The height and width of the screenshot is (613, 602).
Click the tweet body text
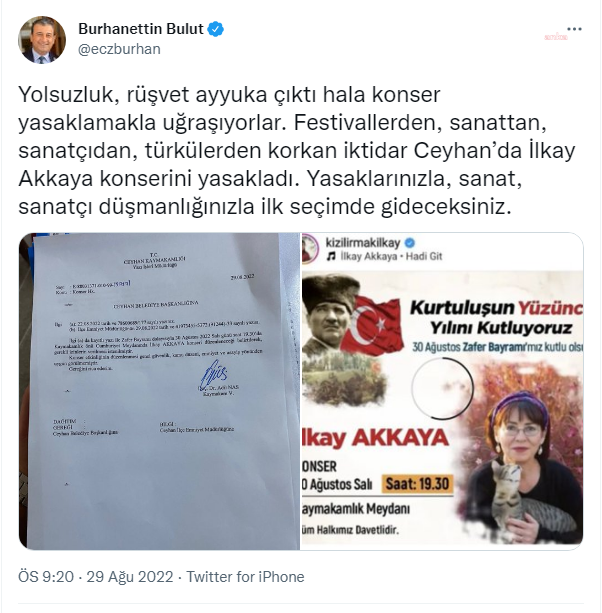click(297, 151)
